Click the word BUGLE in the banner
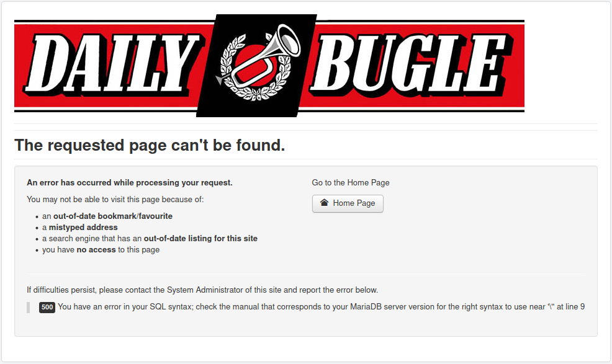 (x=410, y=64)
